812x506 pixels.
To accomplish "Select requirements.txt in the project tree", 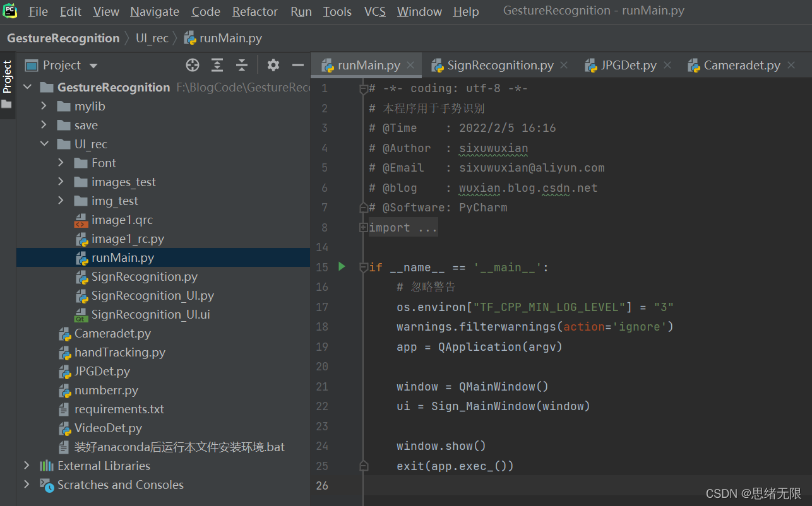I will coord(119,409).
